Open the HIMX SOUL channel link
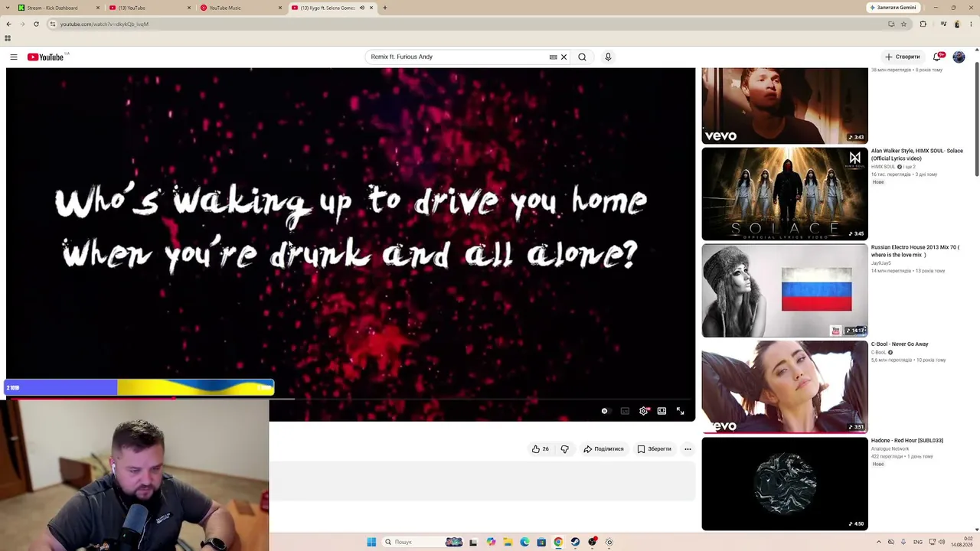The width and height of the screenshot is (980, 551). (884, 167)
